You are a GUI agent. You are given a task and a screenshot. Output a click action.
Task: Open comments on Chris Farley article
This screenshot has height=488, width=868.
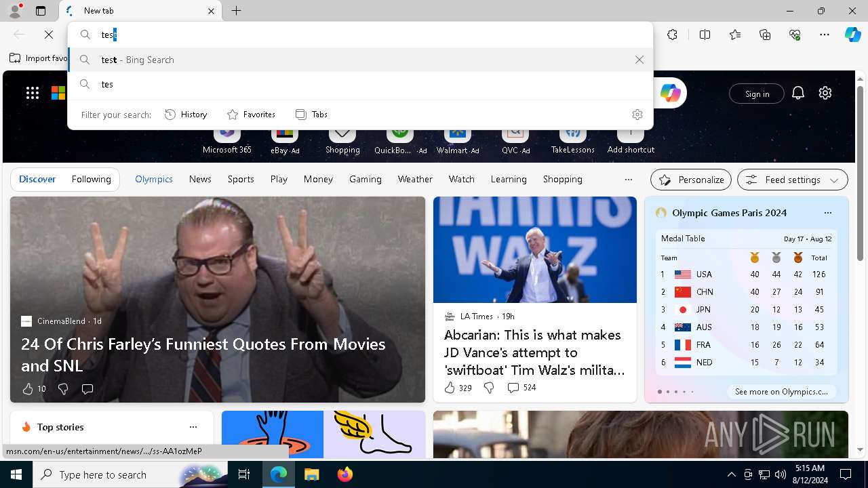(87, 388)
